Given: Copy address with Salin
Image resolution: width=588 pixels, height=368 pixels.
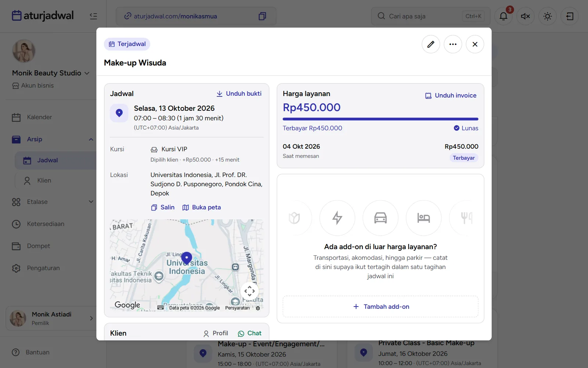Looking at the screenshot, I should coord(163,207).
